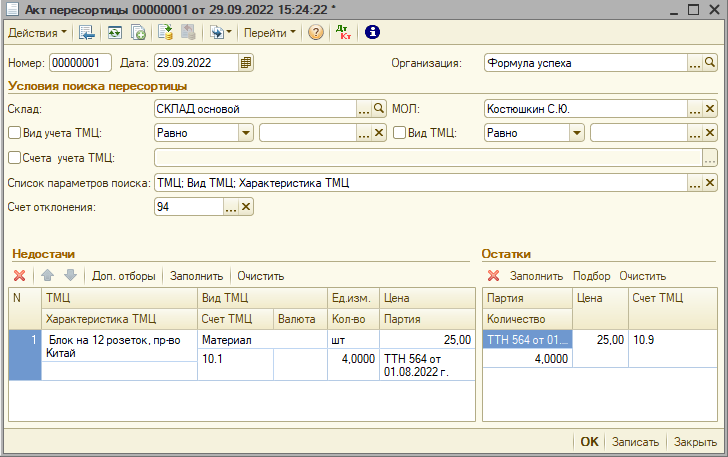Click into the Номер input field
728x457 pixels.
pos(80,63)
